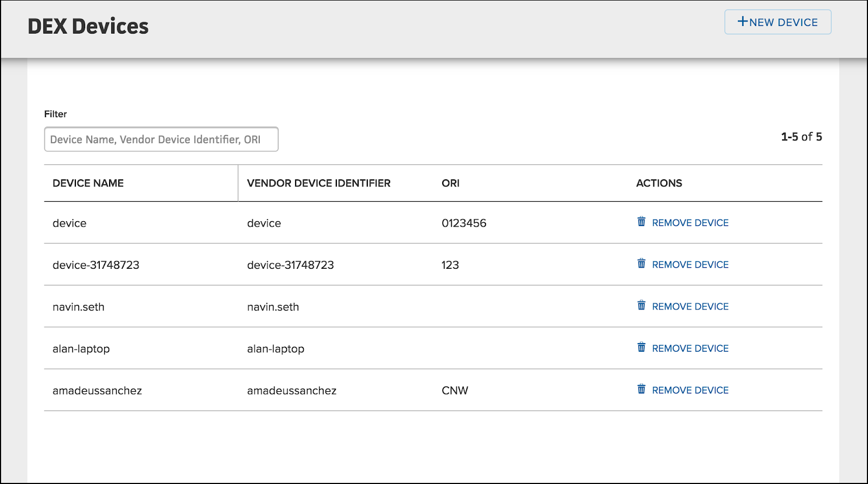Click the ACTIONS column header

pyautogui.click(x=659, y=183)
